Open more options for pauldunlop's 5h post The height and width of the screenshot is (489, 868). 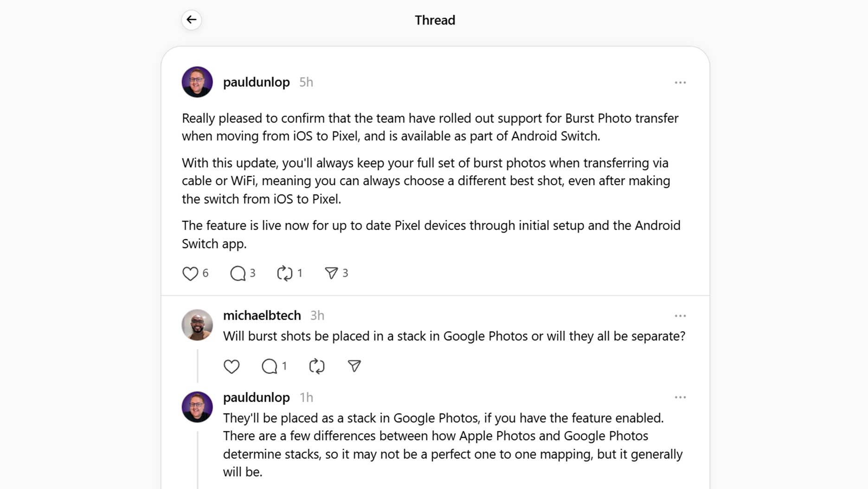click(x=680, y=83)
